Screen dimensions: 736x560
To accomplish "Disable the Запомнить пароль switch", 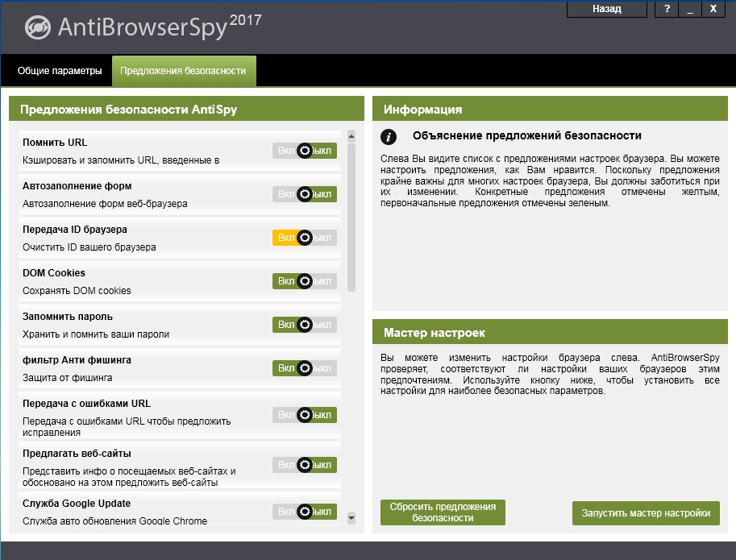I will [305, 325].
